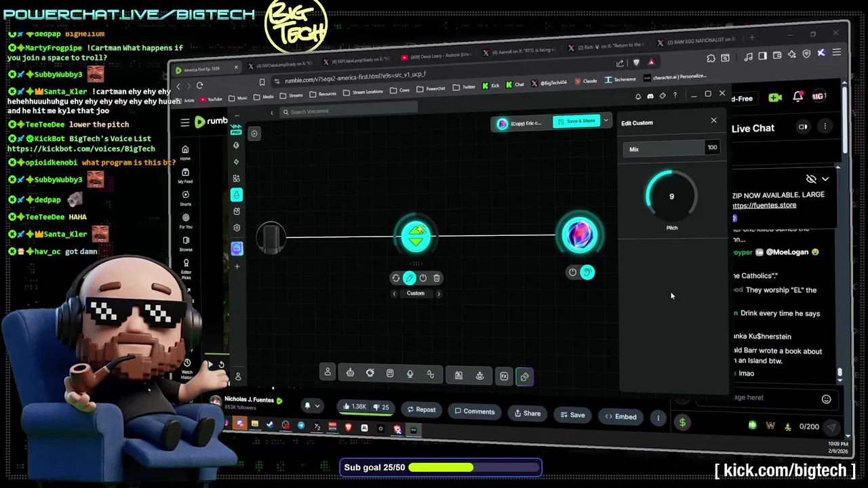Select the building reverb effect in toolbar
Image resolution: width=868 pixels, height=488 pixels.
458,375
